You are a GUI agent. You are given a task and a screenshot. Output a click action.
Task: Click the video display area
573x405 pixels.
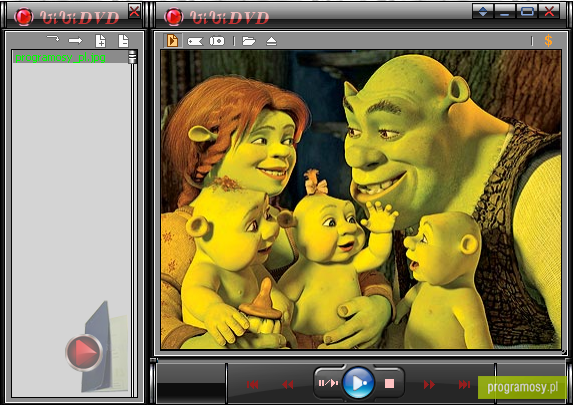coord(361,199)
